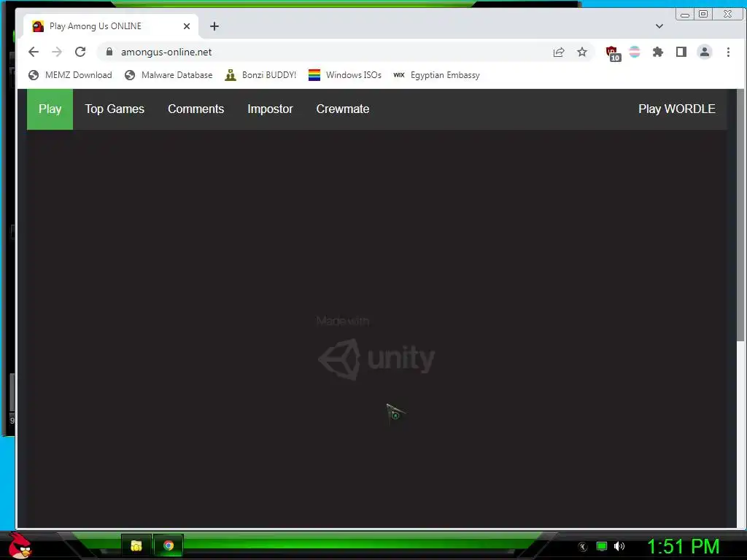Open the Extensions puzzle piece menu
Screen dimensions: 747x560
click(x=658, y=52)
